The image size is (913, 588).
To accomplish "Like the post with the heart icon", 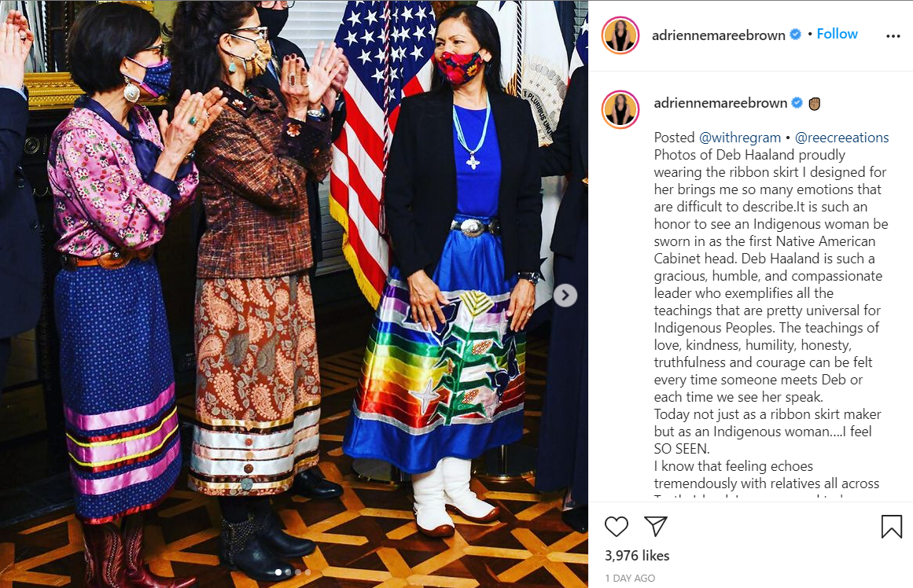I will (x=616, y=526).
